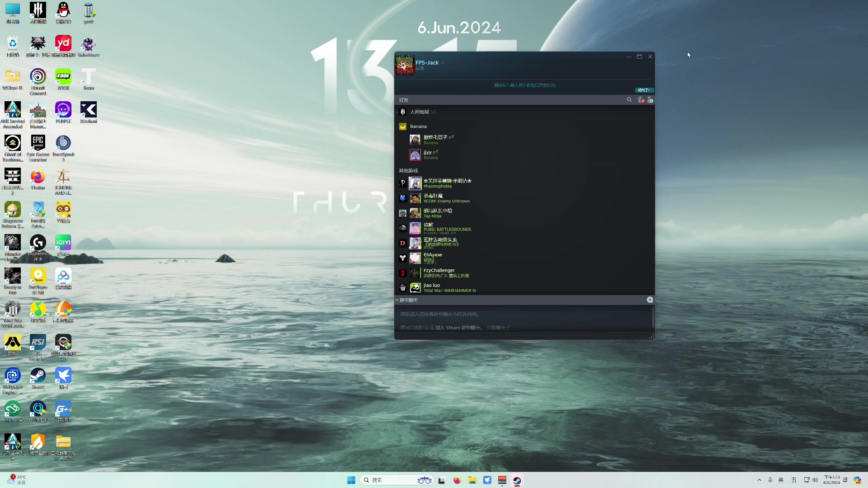The image size is (868, 488).
Task: Open Windows Start menu on taskbar
Action: pos(351,480)
